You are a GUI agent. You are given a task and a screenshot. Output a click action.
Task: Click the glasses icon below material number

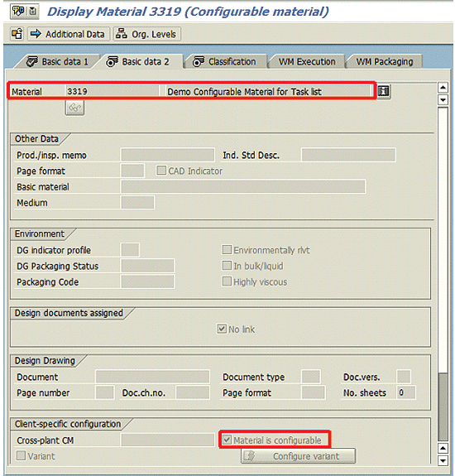pos(74,108)
